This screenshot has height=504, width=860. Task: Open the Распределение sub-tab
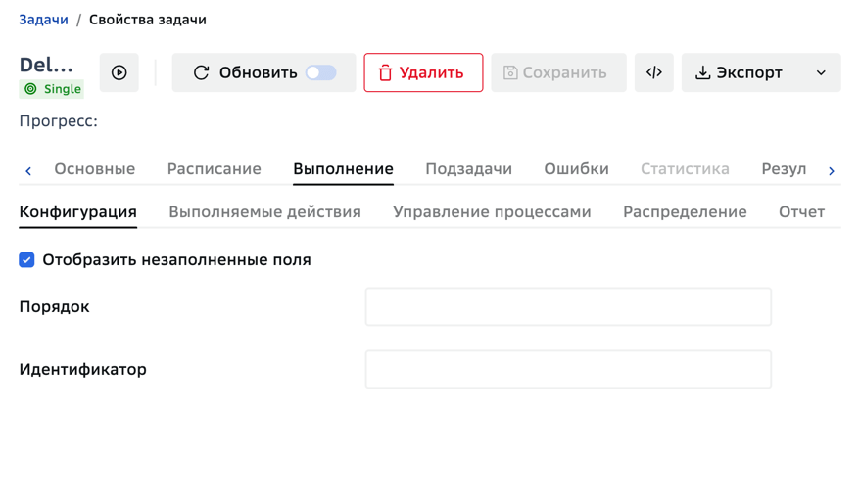pyautogui.click(x=685, y=212)
